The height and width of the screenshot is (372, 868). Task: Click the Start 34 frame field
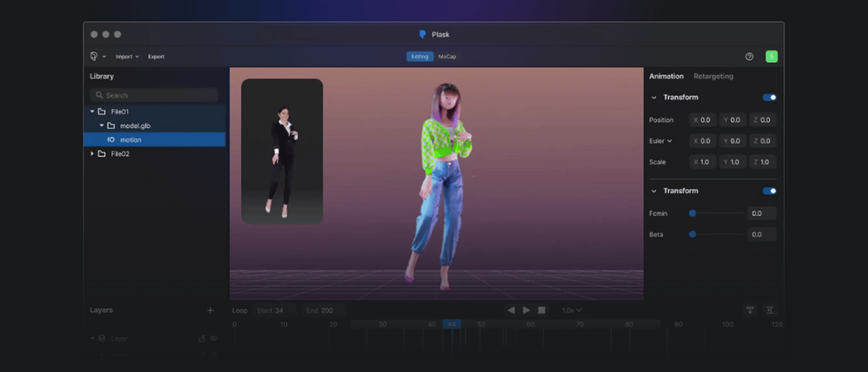275,310
